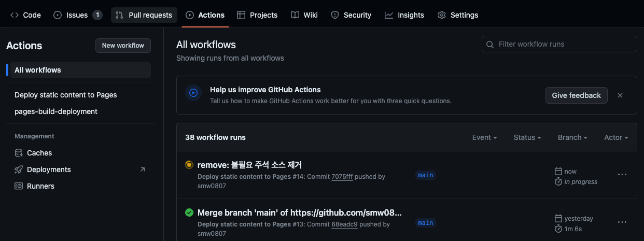Click the '38 workflow runs' text

click(215, 137)
